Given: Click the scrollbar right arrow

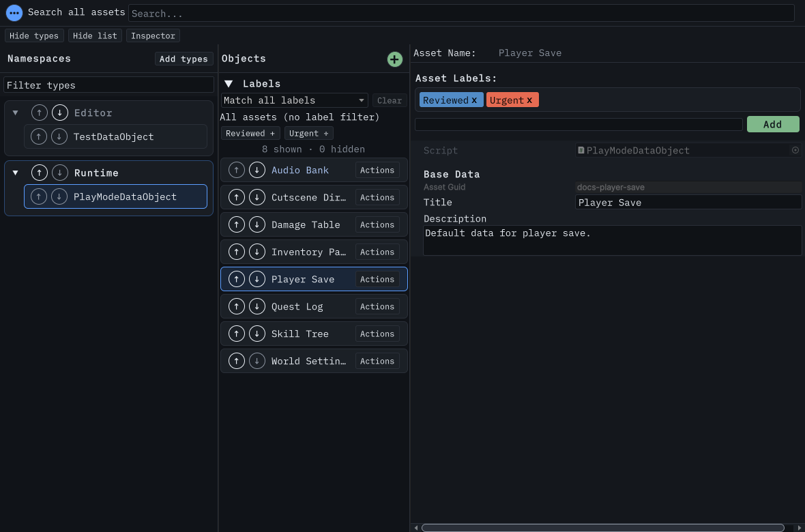Looking at the screenshot, I should click(800, 528).
